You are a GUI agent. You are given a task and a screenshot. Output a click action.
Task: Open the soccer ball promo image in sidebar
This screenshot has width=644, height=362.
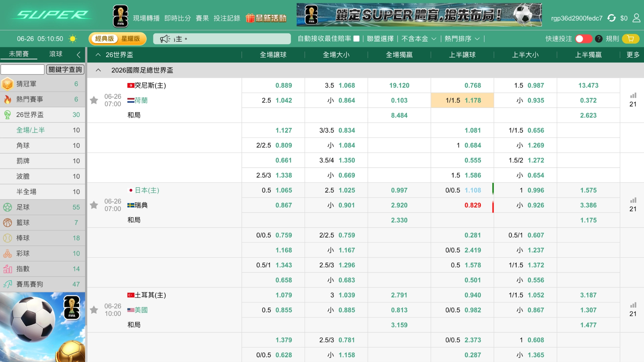tap(43, 327)
